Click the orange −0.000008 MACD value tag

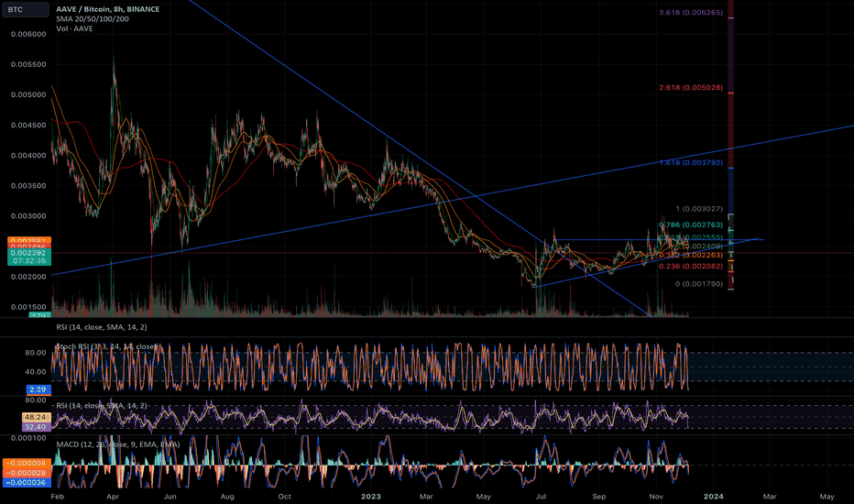[x=27, y=463]
